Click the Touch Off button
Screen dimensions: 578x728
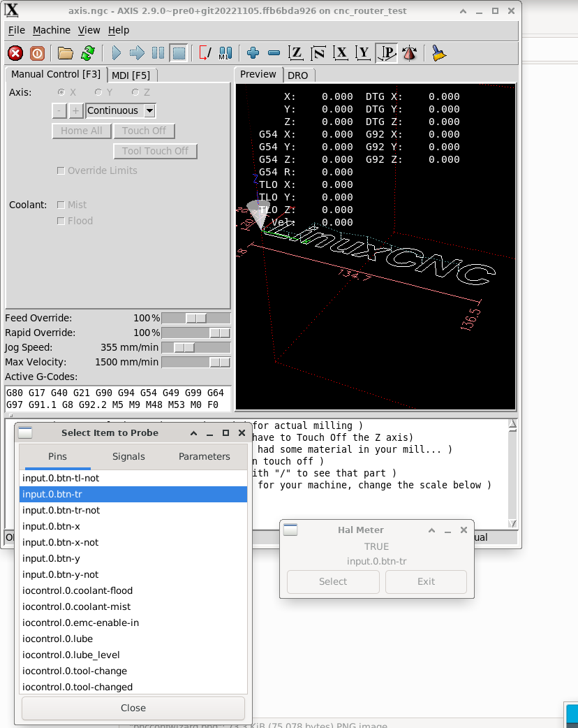pos(144,131)
